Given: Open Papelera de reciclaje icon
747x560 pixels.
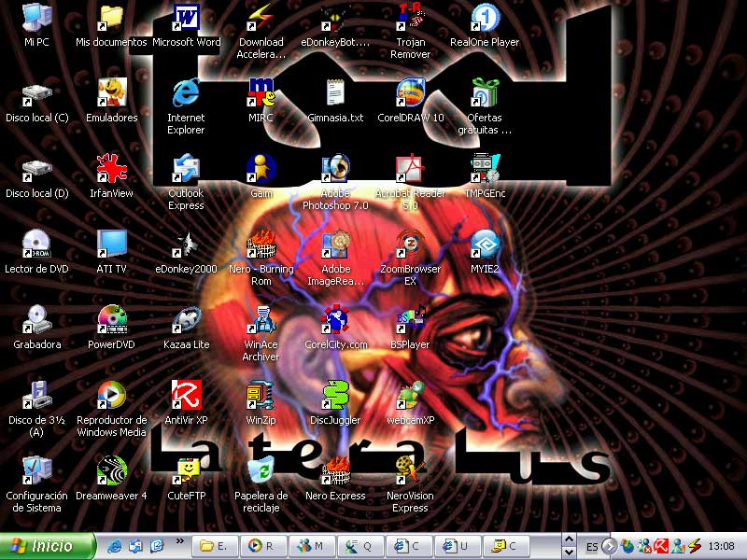Looking at the screenshot, I should (x=261, y=471).
